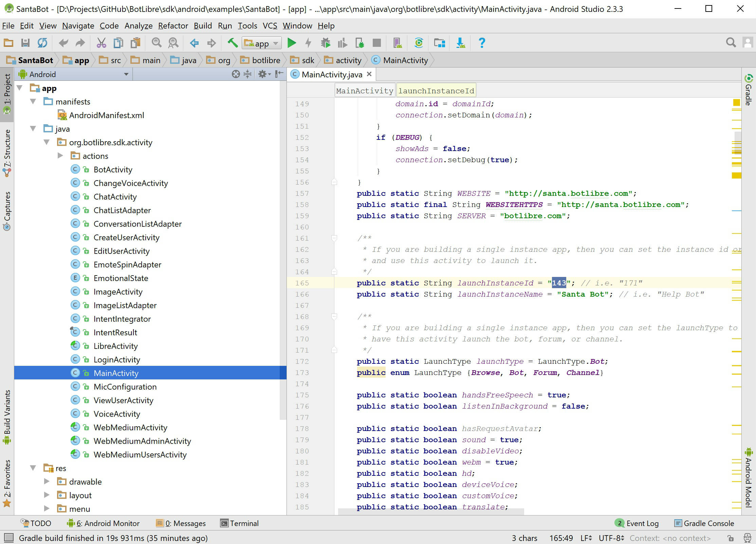Viewport: 756px width, 544px height.
Task: Click the launchInstanceId breadcrumb in editor
Action: tap(436, 91)
